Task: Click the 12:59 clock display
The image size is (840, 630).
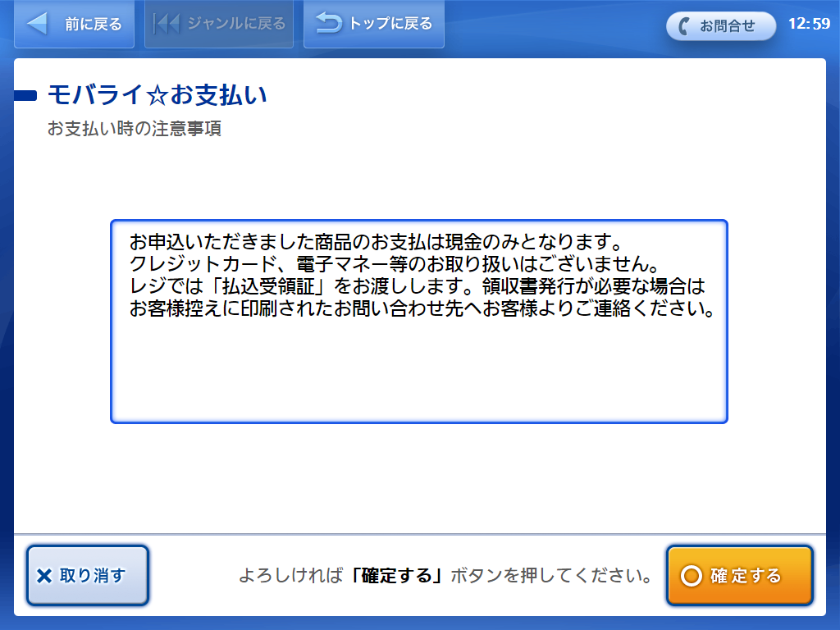Action: pos(809,24)
